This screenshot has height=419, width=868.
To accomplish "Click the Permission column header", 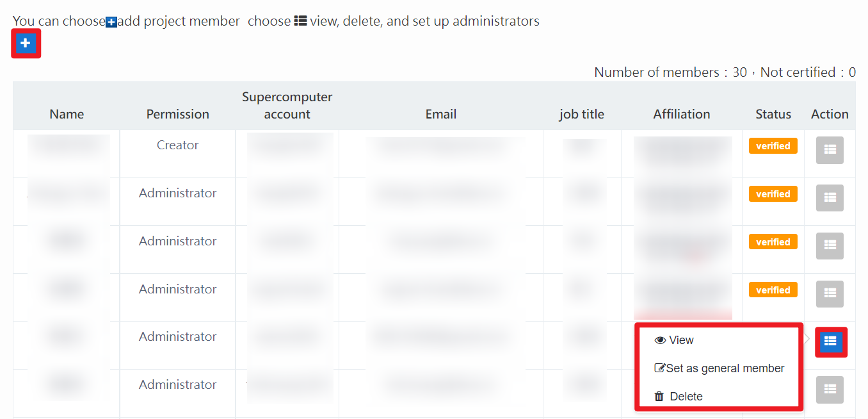I will tap(177, 114).
